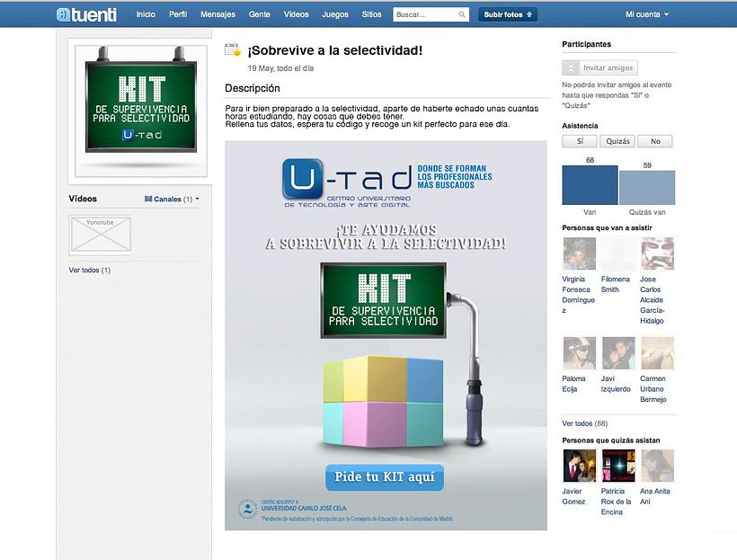
Task: Click Ver todos (68) attendees link
Action: 585,423
